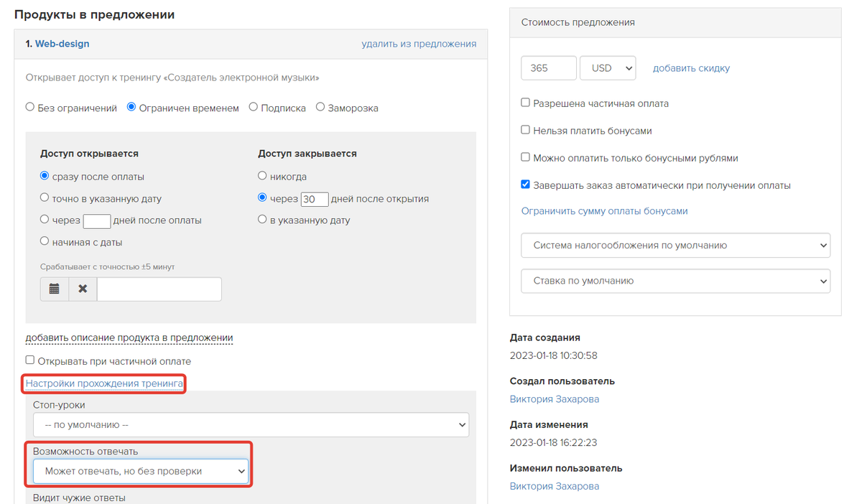Image resolution: width=862 pixels, height=504 pixels.
Task: Uncheck 'Завершать заказ автоматически' checkbox
Action: pyautogui.click(x=526, y=185)
